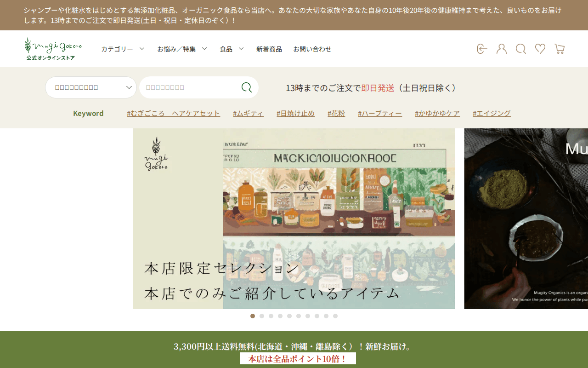Screen dimensions: 588x368
Task: Click the #ムギティ keyword link
Action: click(248, 113)
